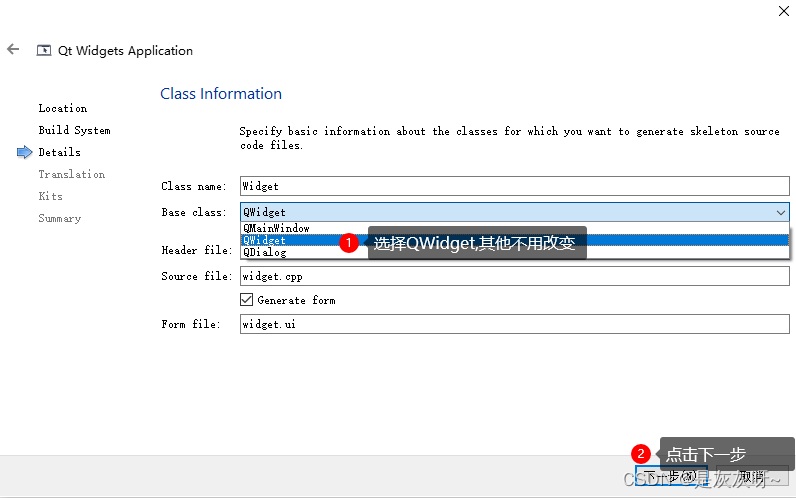The image size is (796, 498).
Task: Click the blue Details step arrow icon
Action: (x=25, y=152)
